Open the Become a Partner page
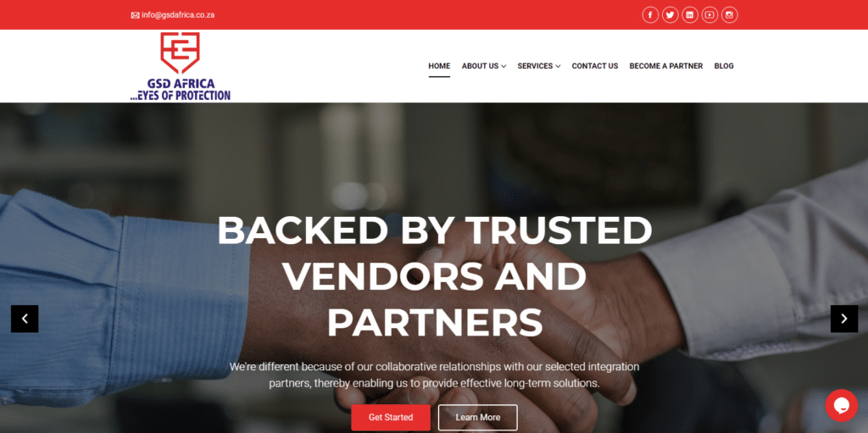The height and width of the screenshot is (433, 868). pos(666,66)
